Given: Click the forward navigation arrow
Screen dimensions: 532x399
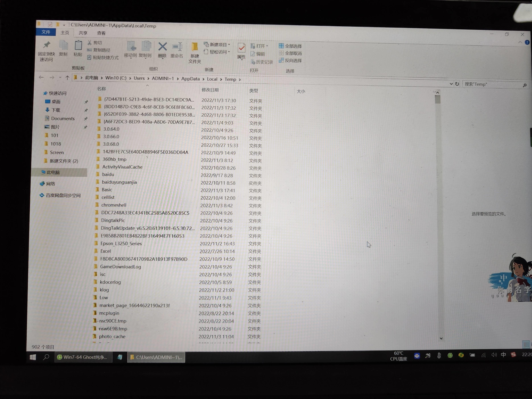Looking at the screenshot, I should click(x=52, y=77).
